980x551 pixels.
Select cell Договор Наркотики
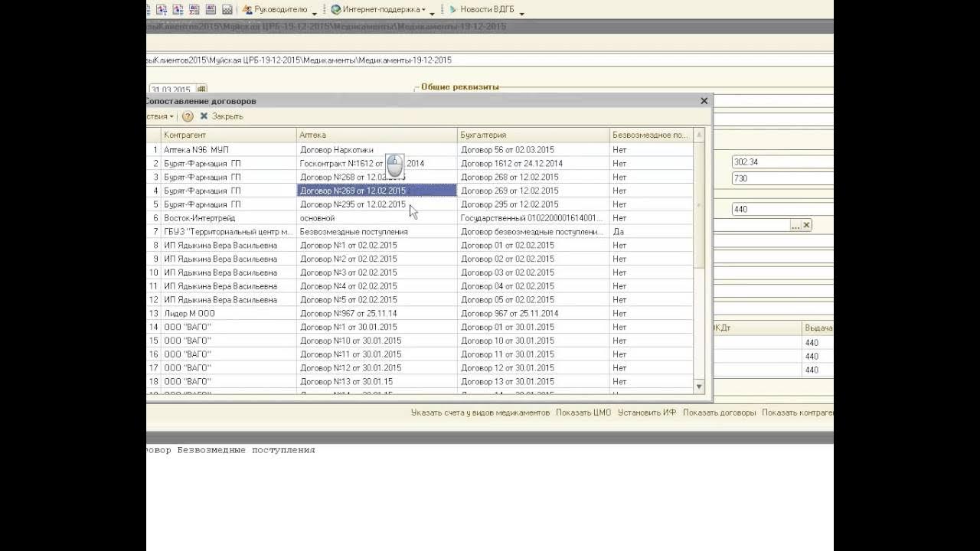click(x=377, y=150)
